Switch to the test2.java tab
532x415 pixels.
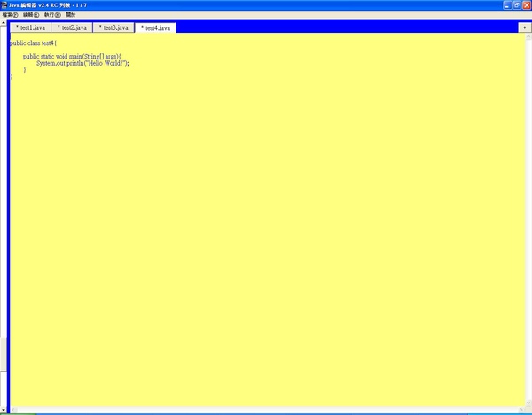[x=72, y=27]
